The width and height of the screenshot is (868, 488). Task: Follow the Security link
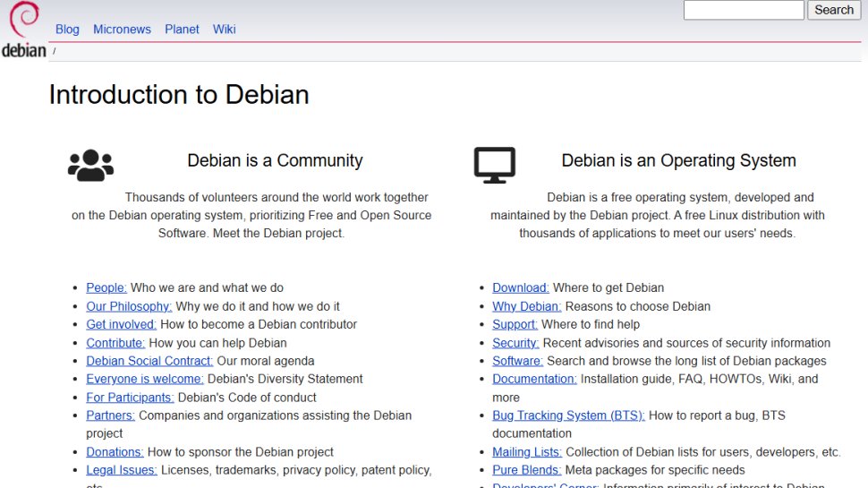(x=515, y=343)
